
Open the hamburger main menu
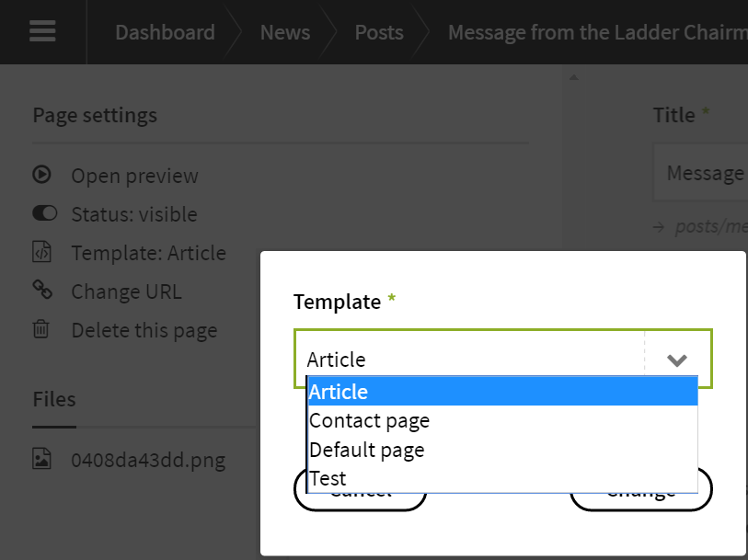point(42,32)
